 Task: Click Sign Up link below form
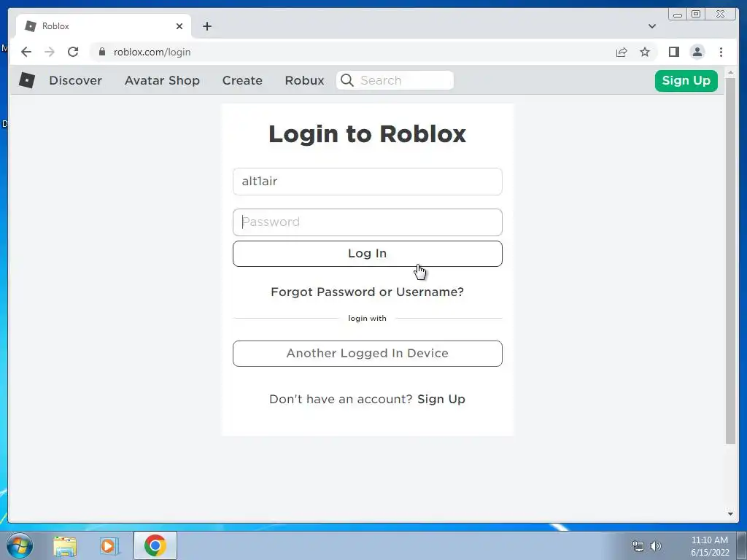441,399
